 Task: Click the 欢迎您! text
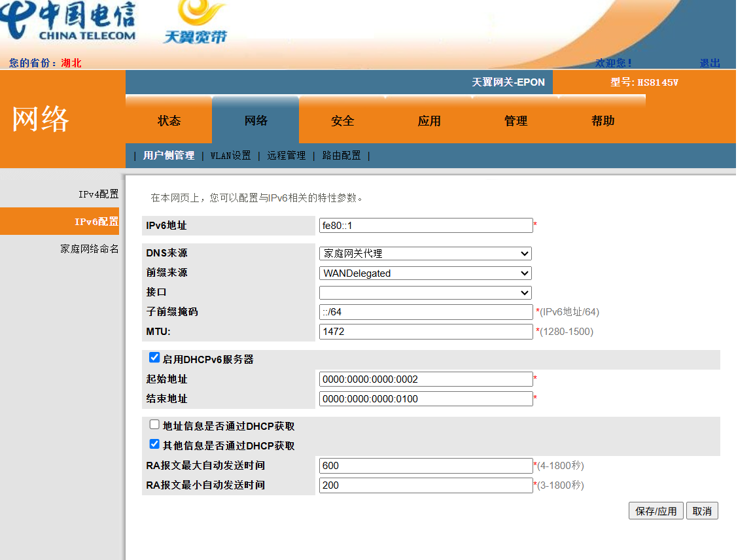click(x=613, y=63)
